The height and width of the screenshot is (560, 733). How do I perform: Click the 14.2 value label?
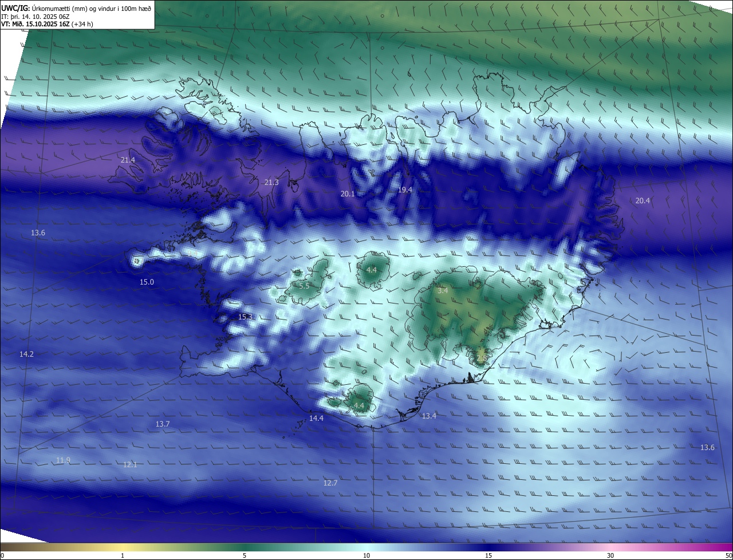click(26, 354)
